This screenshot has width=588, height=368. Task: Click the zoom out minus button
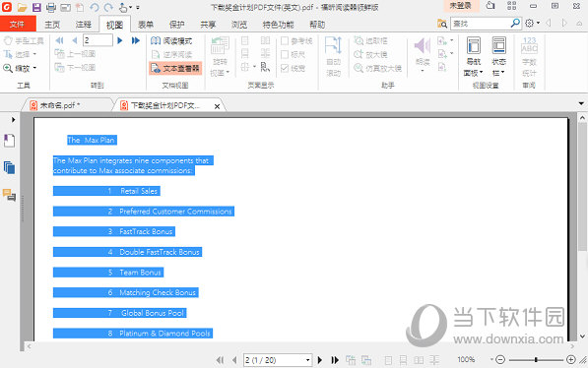(500, 360)
